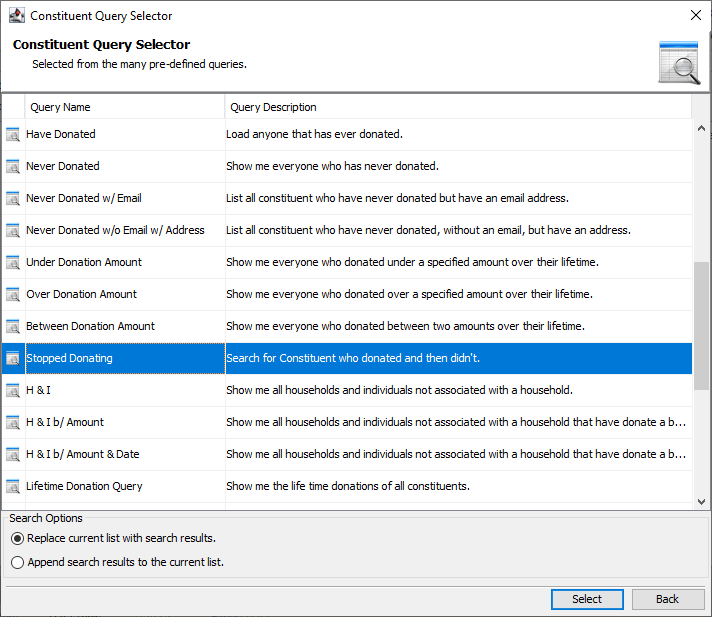This screenshot has height=617, width=712.
Task: Select Never Donated w/ Email query row
Action: pyautogui.click(x=347, y=198)
